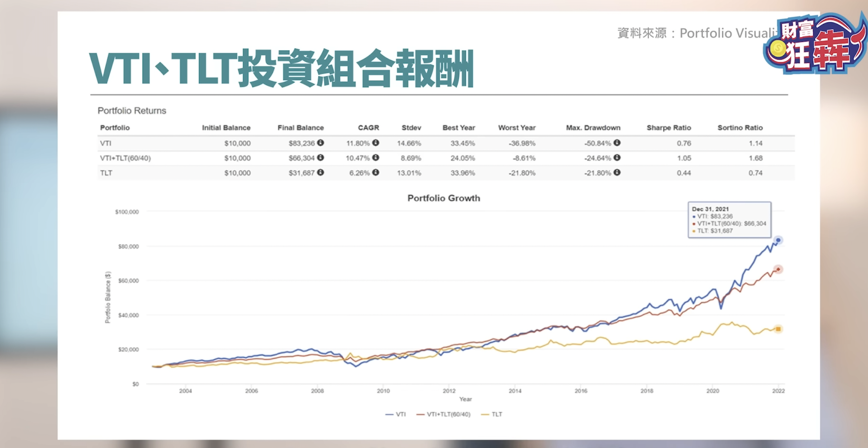
Task: Click the 2022 x-axis year label
Action: tap(778, 391)
